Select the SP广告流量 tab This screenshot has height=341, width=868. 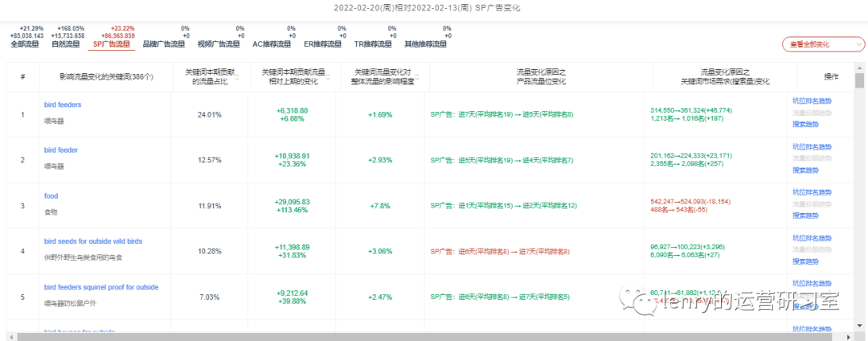pyautogui.click(x=112, y=43)
